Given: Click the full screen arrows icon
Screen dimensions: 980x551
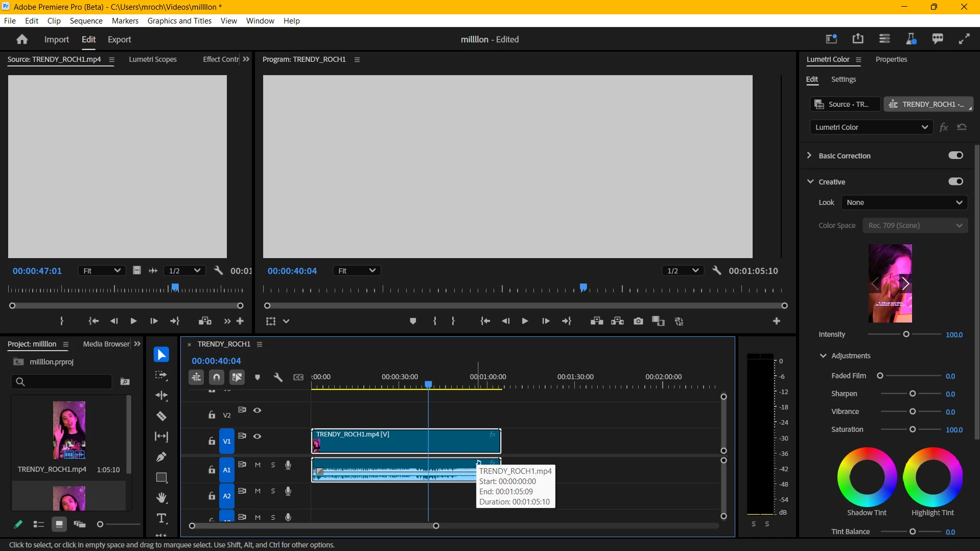Looking at the screenshot, I should coord(964,39).
